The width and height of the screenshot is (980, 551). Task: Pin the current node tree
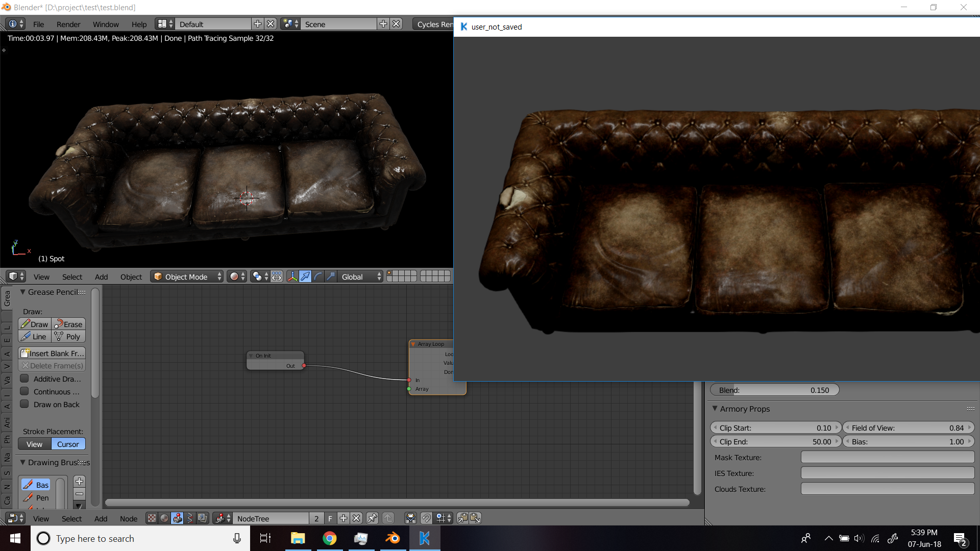(373, 518)
